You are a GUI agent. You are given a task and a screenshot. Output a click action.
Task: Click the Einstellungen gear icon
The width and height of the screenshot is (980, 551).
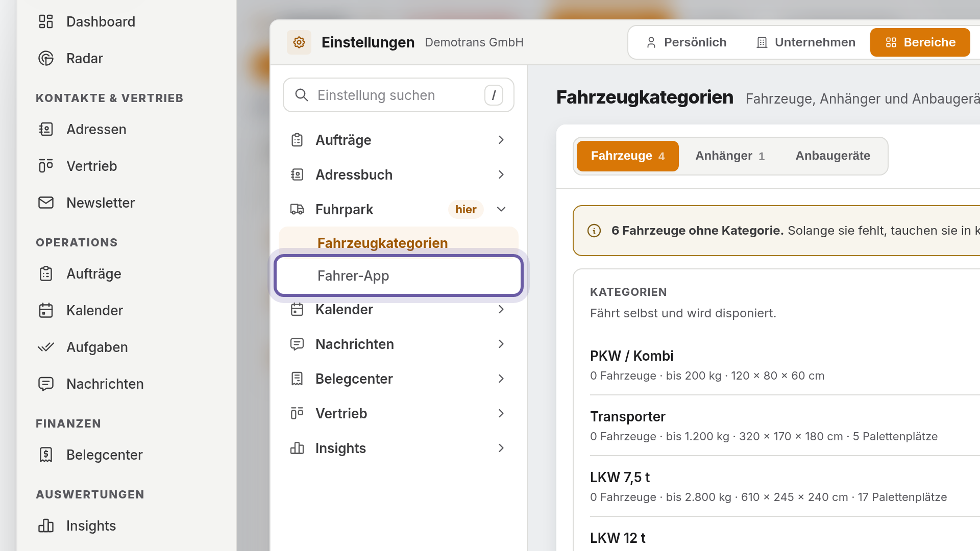click(x=299, y=42)
